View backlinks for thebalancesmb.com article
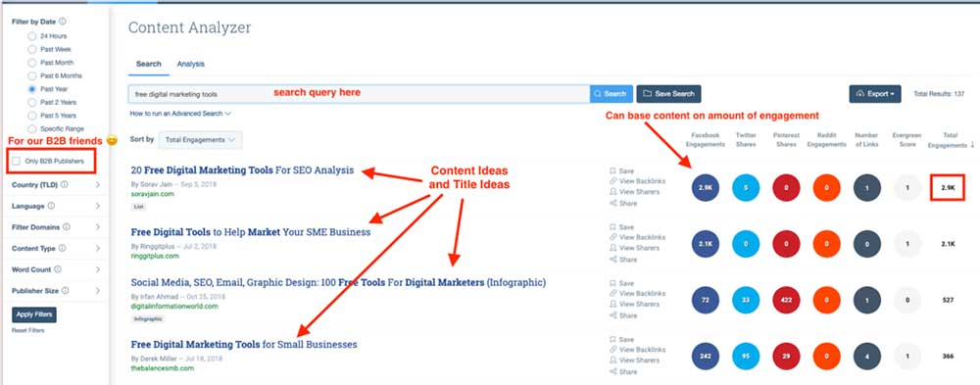The image size is (980, 385). pos(638,350)
